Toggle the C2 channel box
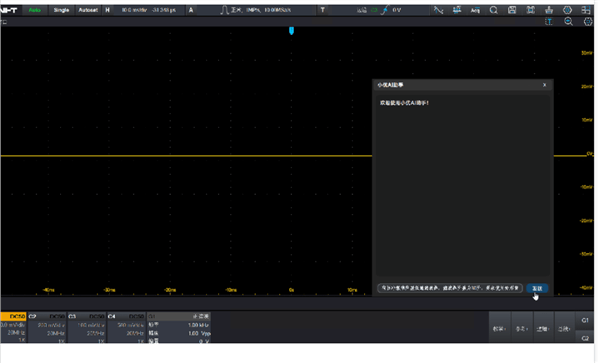The width and height of the screenshot is (600, 363). 47,327
